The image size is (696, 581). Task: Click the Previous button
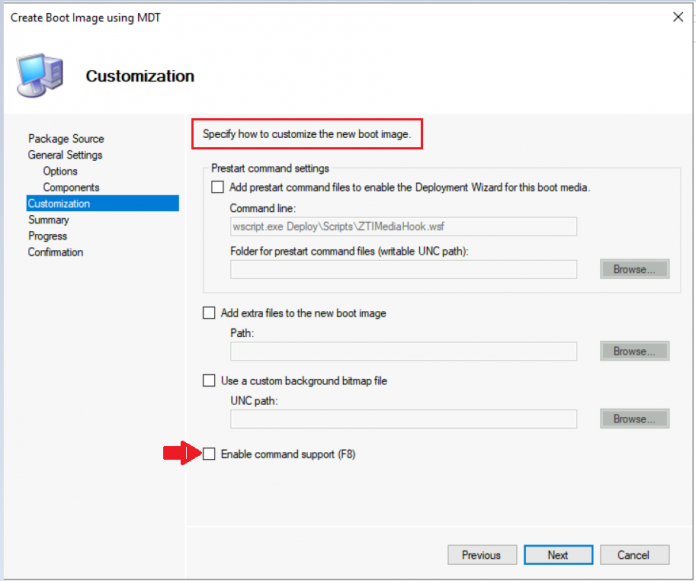coord(481,555)
